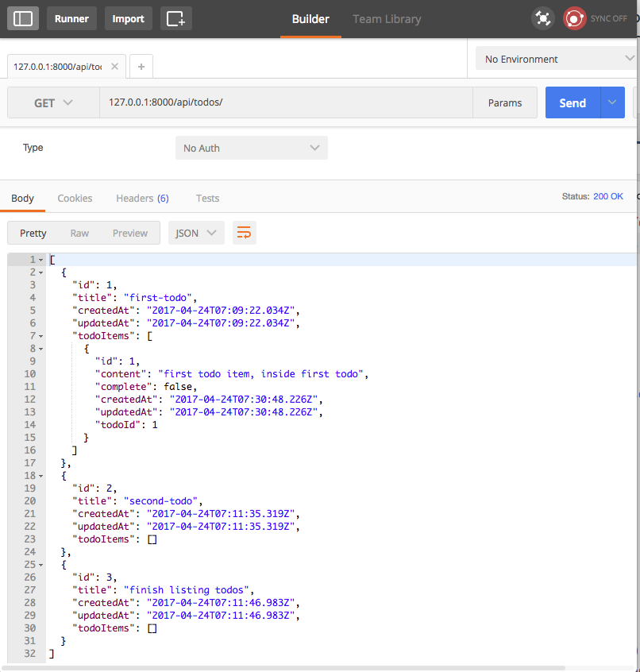Click the "second-todo" title value
The height and width of the screenshot is (672, 640).
[x=160, y=501]
